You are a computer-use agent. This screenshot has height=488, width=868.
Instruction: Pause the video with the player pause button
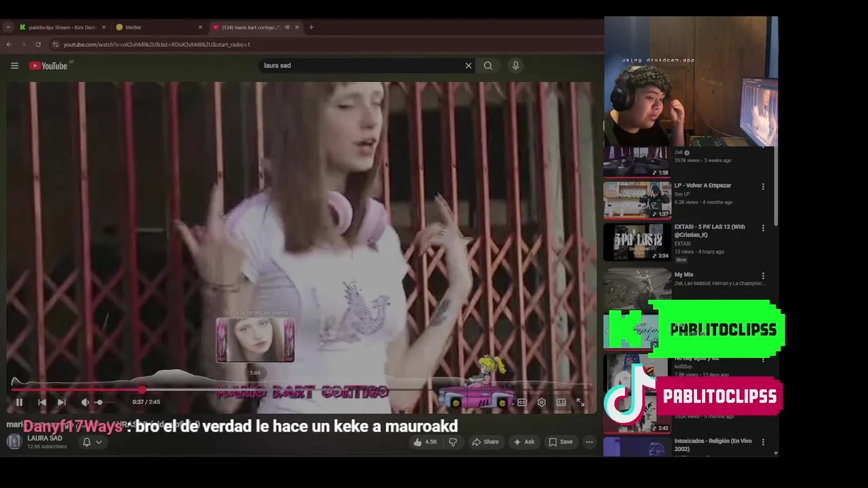[19, 402]
